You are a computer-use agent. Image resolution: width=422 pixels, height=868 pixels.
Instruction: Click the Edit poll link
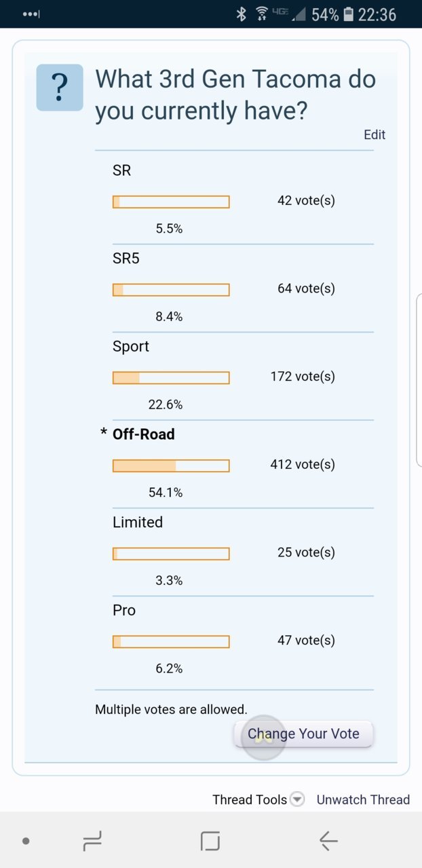(375, 134)
